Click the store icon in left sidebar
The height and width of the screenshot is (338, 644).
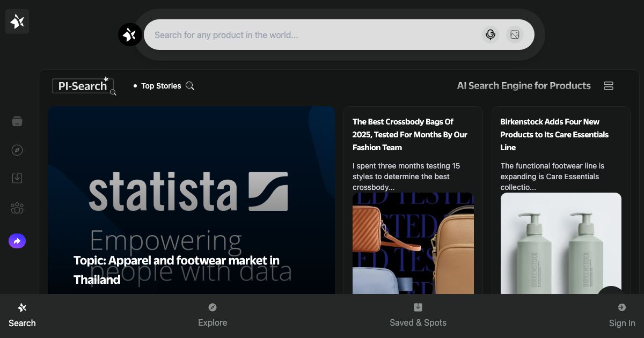tap(17, 121)
